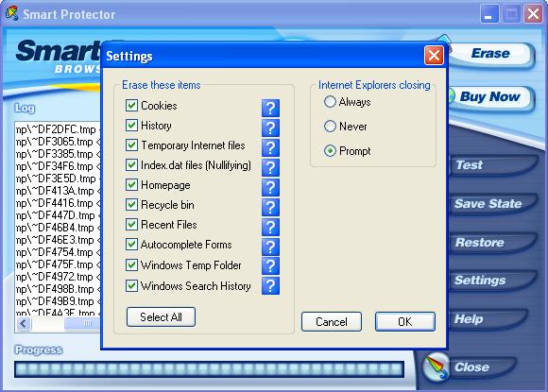Uncheck the History checkbox

click(131, 125)
